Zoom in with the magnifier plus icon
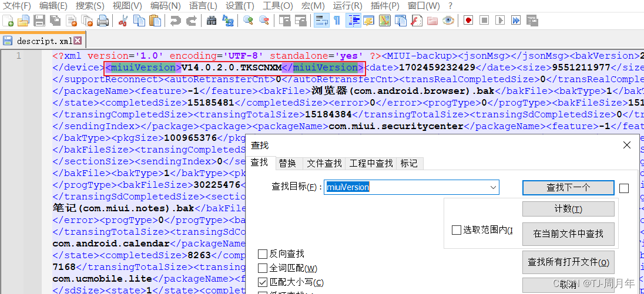This screenshot has height=294, width=644. 247,20
